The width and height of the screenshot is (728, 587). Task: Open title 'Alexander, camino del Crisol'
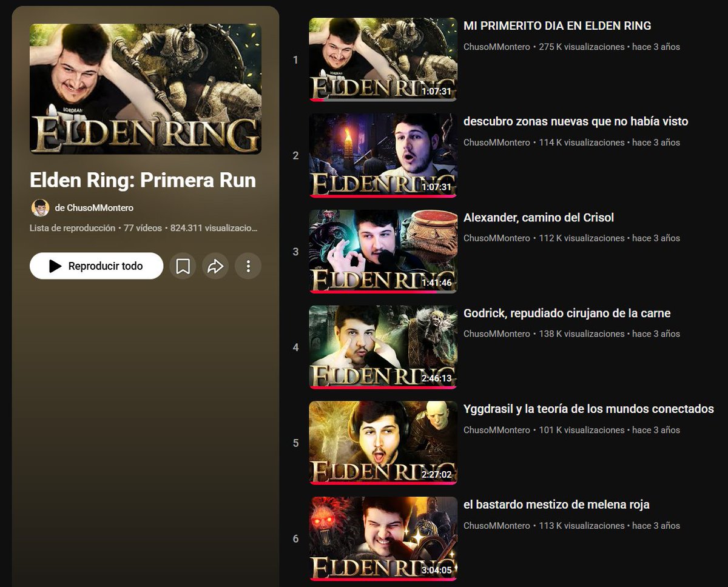coord(539,218)
